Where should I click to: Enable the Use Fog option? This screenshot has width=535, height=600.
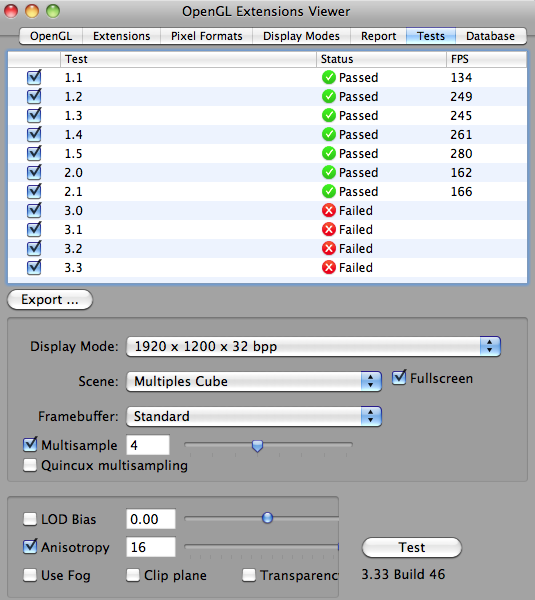[x=30, y=575]
